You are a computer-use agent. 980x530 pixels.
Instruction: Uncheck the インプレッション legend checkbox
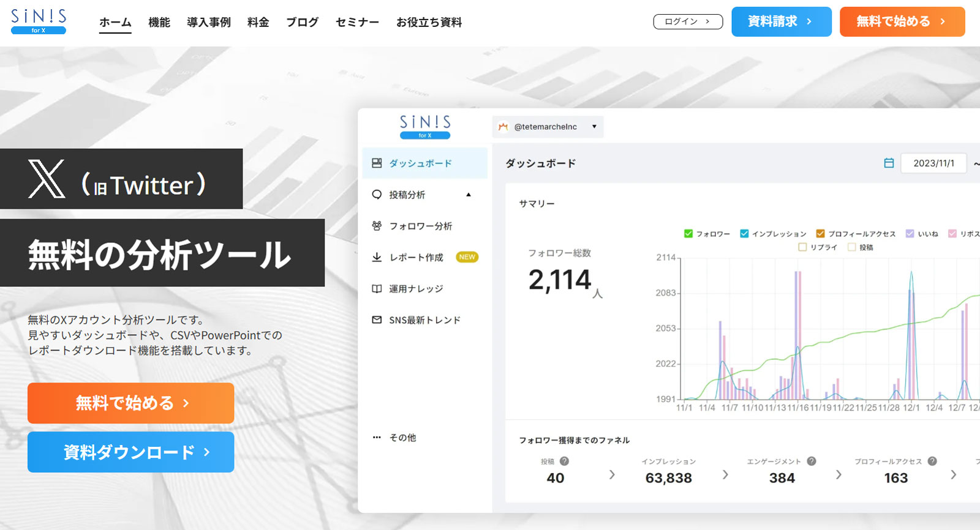[x=744, y=234]
